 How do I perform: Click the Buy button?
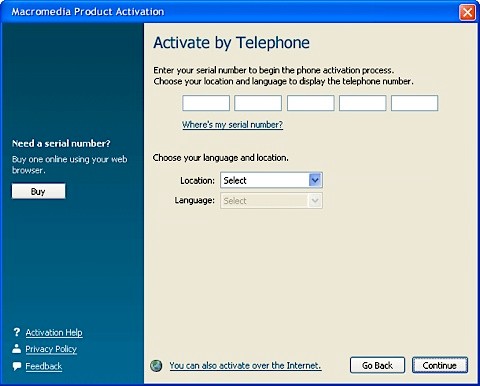(38, 191)
